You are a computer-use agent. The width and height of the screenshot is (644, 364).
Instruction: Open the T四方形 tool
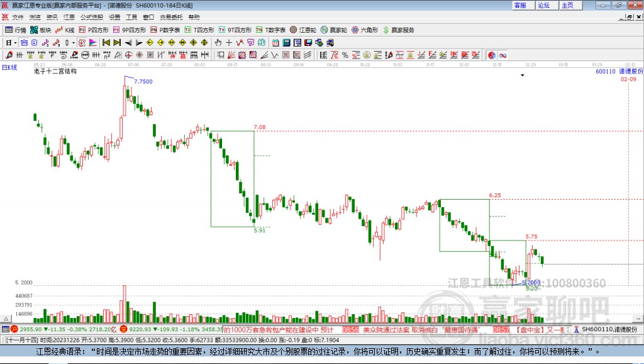(199, 30)
